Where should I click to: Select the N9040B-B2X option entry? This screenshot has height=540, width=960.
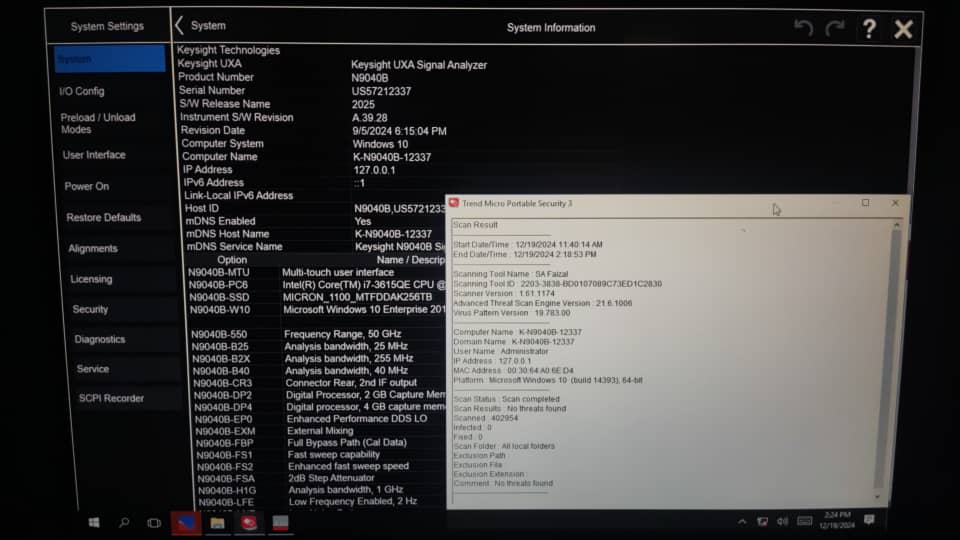coord(318,359)
